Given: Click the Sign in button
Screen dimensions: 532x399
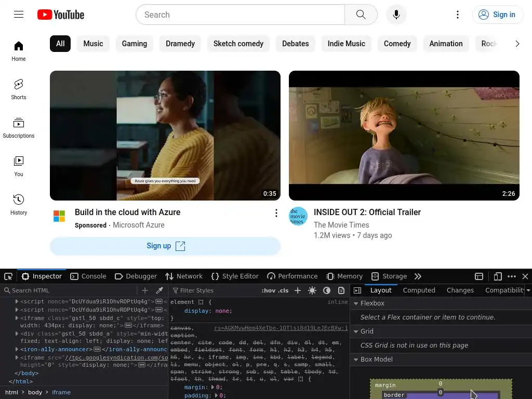Looking at the screenshot, I should pyautogui.click(x=497, y=15).
